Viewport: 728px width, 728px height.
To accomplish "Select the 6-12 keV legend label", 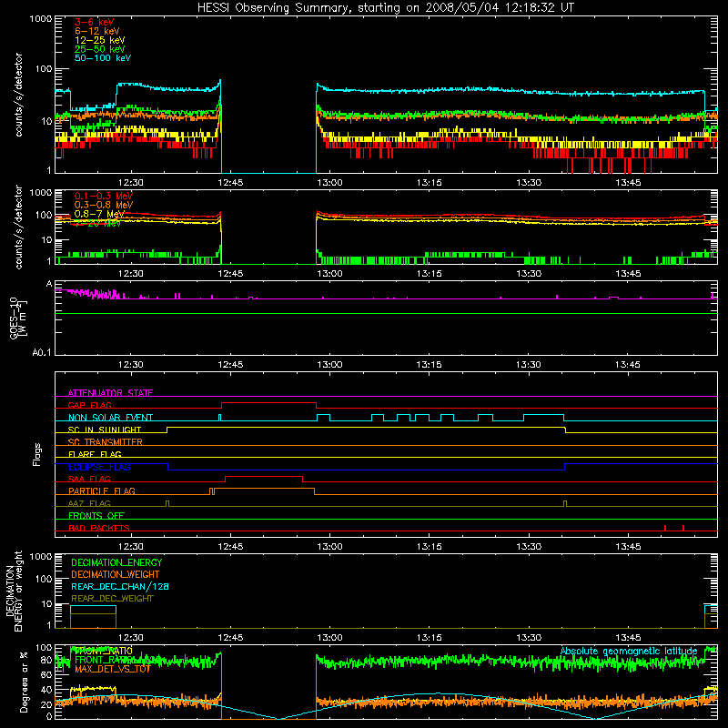I will click(97, 31).
